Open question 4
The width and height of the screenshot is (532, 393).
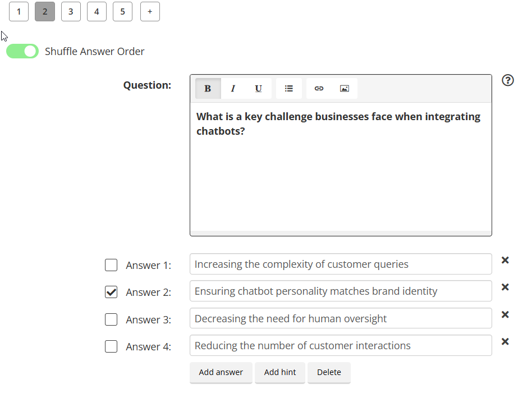(97, 12)
